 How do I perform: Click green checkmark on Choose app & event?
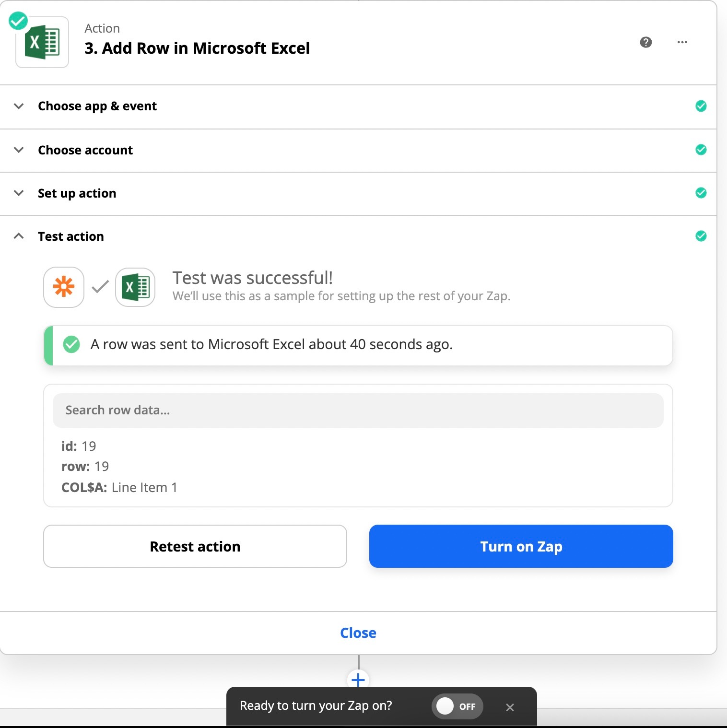[x=701, y=106]
